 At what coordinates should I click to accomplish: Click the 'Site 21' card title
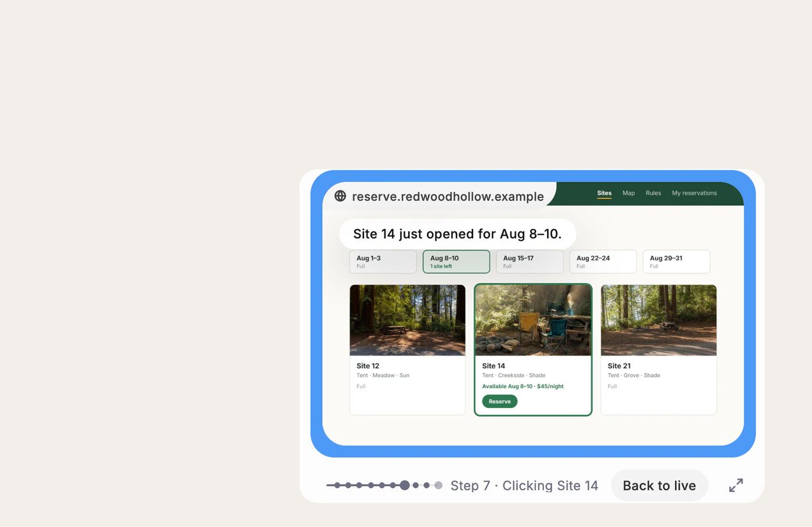click(x=619, y=366)
